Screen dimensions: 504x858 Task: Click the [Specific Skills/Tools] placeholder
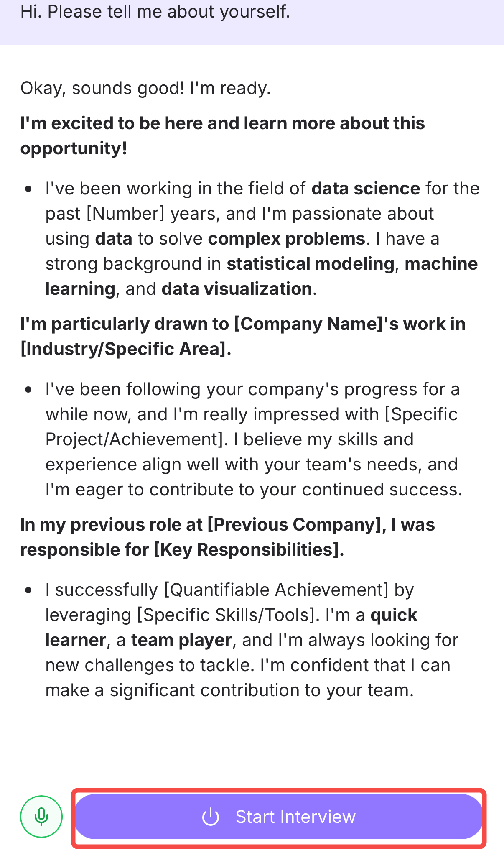[x=226, y=615]
